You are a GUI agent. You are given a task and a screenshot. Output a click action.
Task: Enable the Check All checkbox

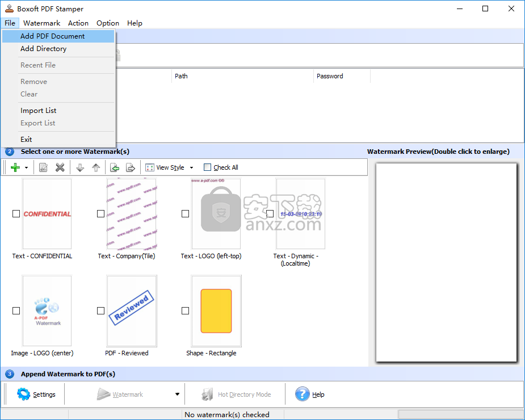tap(207, 167)
